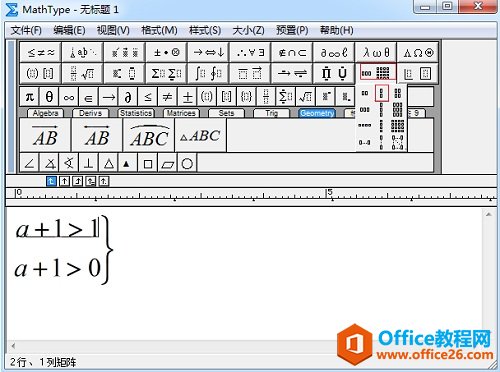Insert the less-than-or-equal symbol
This screenshot has width=500, height=372.
point(148,97)
